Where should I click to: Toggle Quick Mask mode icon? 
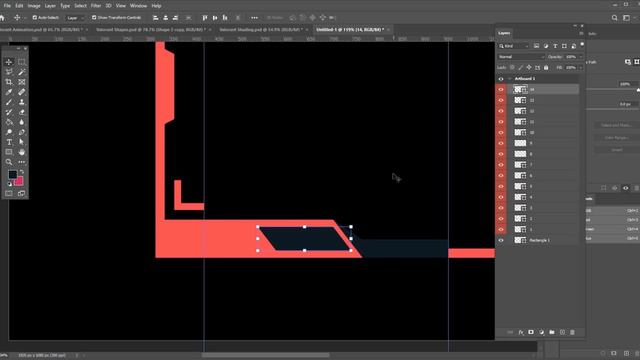(x=9, y=193)
